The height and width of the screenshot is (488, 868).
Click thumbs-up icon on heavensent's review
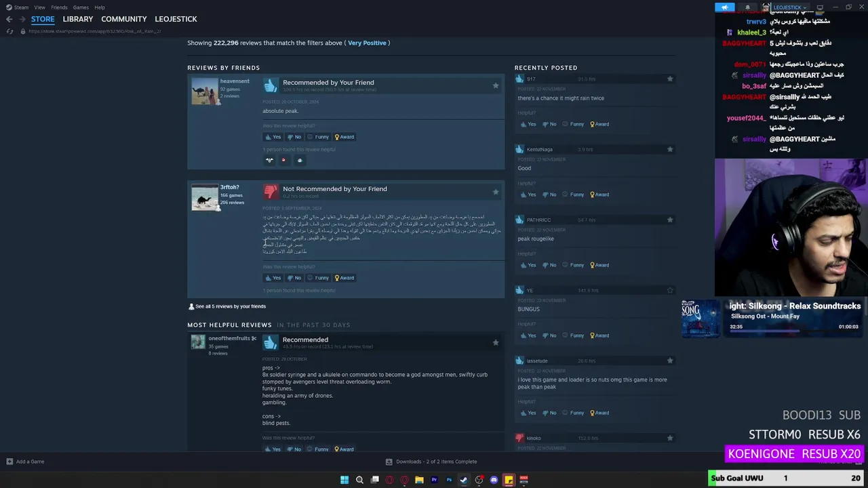[x=271, y=85]
